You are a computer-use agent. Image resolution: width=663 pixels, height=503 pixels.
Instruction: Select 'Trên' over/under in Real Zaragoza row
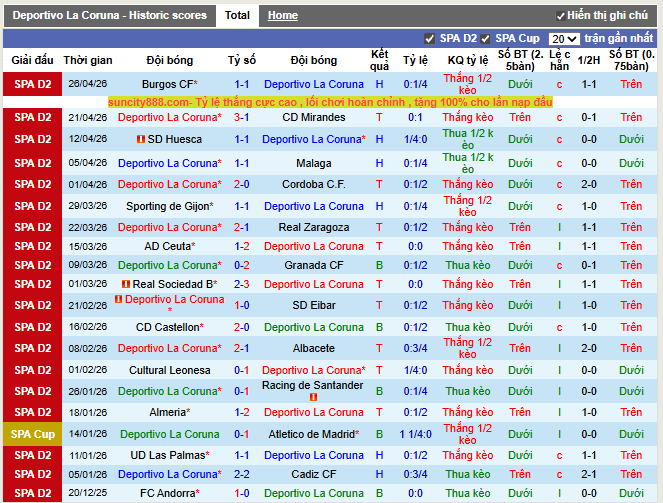520,227
